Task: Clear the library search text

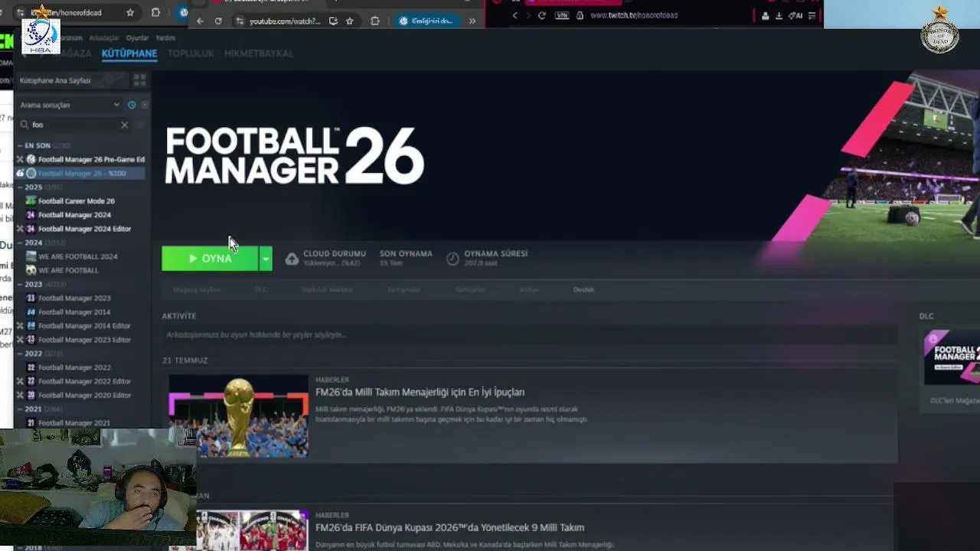Action: [125, 125]
